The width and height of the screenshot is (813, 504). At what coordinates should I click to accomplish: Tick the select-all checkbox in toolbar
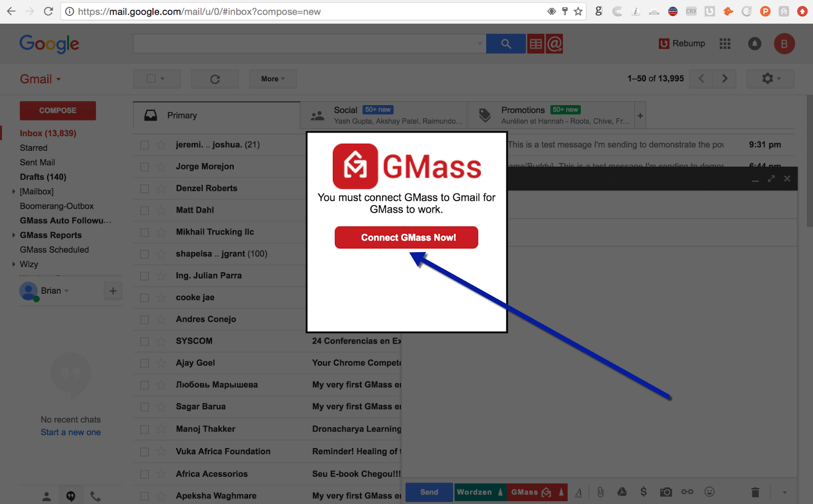point(151,78)
